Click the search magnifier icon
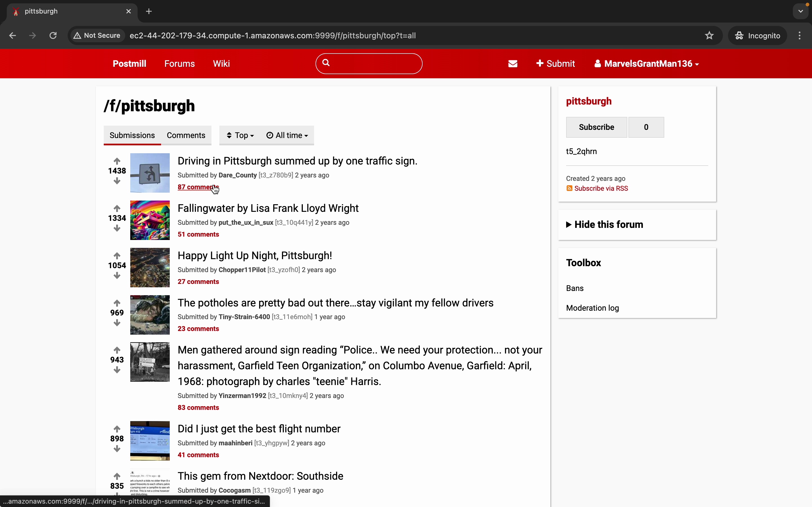The height and width of the screenshot is (507, 812). click(326, 63)
